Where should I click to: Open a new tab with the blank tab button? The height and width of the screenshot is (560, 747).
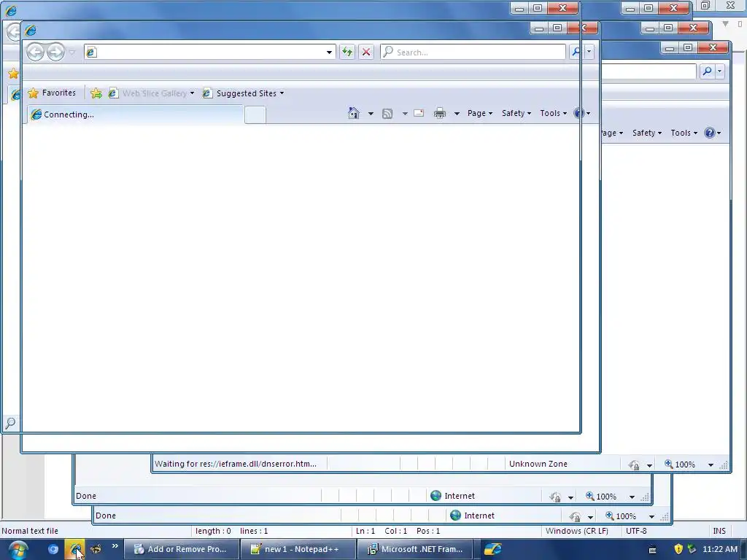[255, 114]
